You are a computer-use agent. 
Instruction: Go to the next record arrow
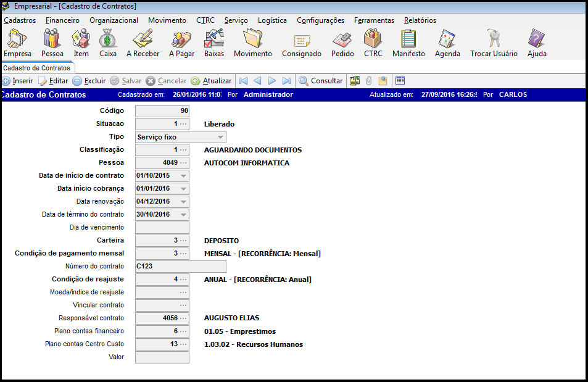[x=272, y=81]
